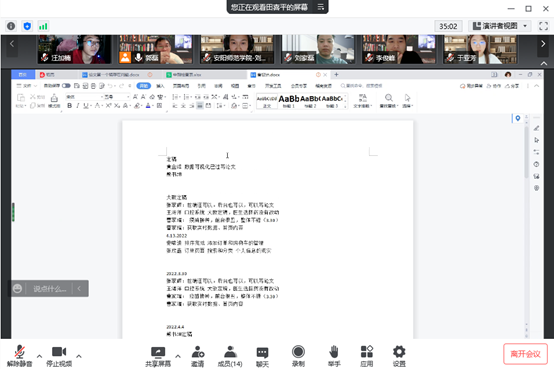This screenshot has width=554, height=369.
Task: Open the invite (邀请) icon
Action: (198, 356)
